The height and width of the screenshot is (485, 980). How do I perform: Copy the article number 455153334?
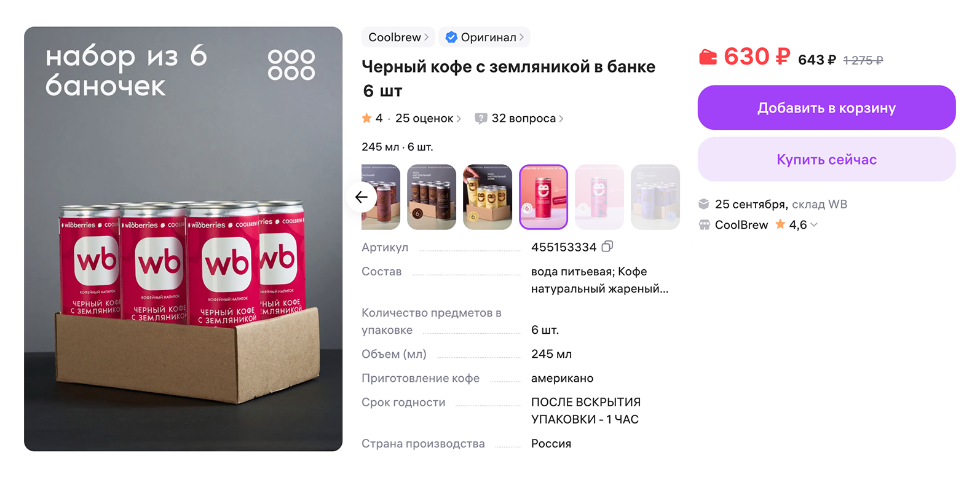click(x=607, y=246)
